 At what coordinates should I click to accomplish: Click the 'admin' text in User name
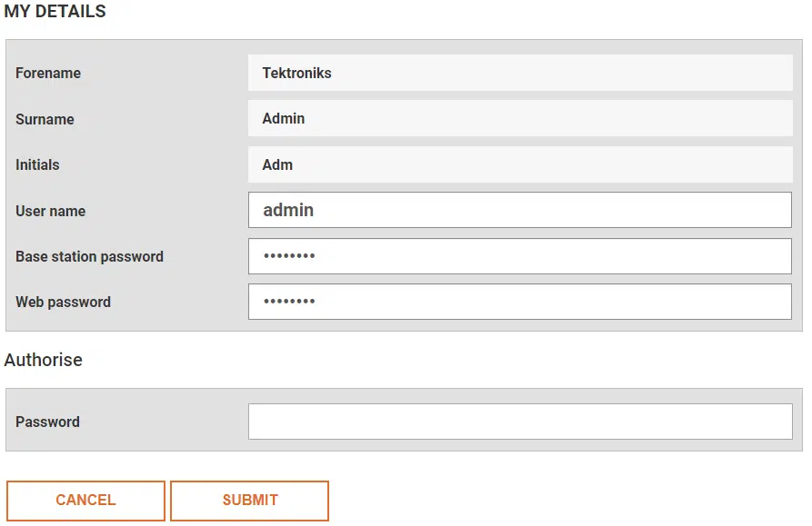click(288, 210)
